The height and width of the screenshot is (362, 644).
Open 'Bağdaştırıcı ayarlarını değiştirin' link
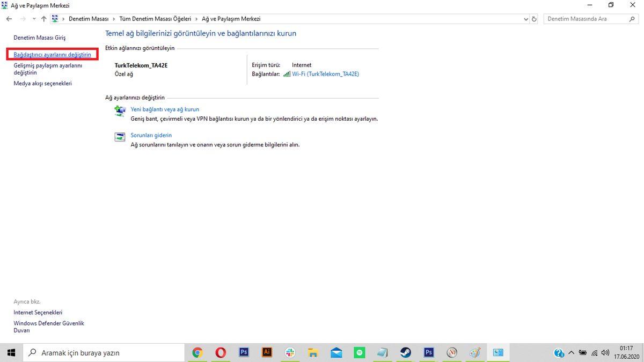tap(52, 55)
